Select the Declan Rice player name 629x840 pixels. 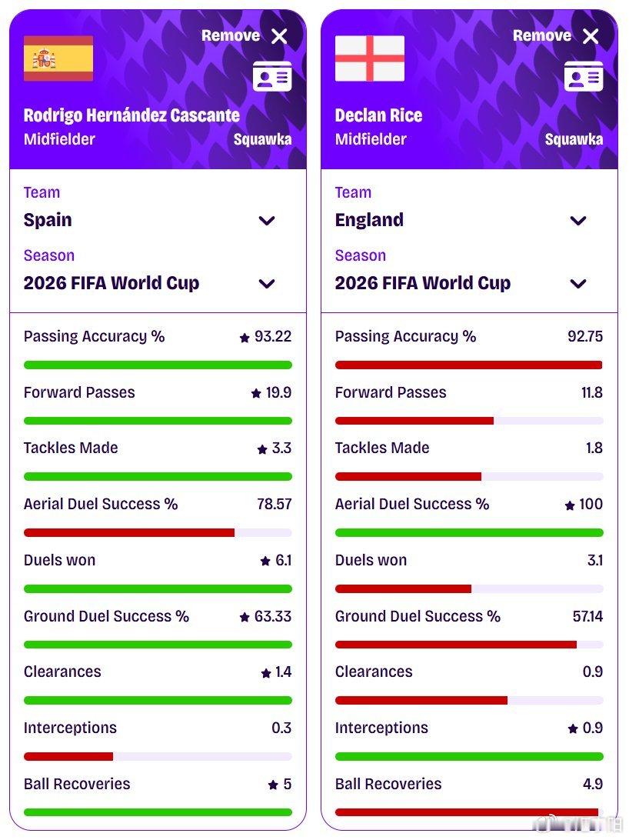(x=378, y=115)
